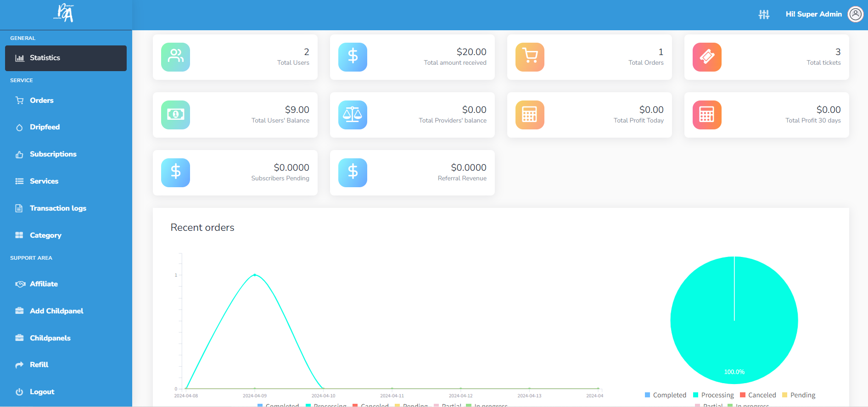Click the Total Orders shopping cart icon

530,57
